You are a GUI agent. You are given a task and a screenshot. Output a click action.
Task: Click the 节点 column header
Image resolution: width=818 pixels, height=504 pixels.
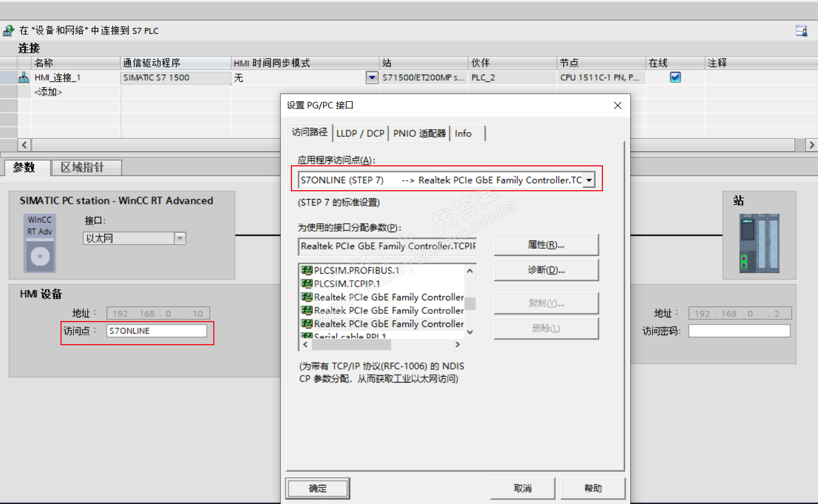click(601, 63)
